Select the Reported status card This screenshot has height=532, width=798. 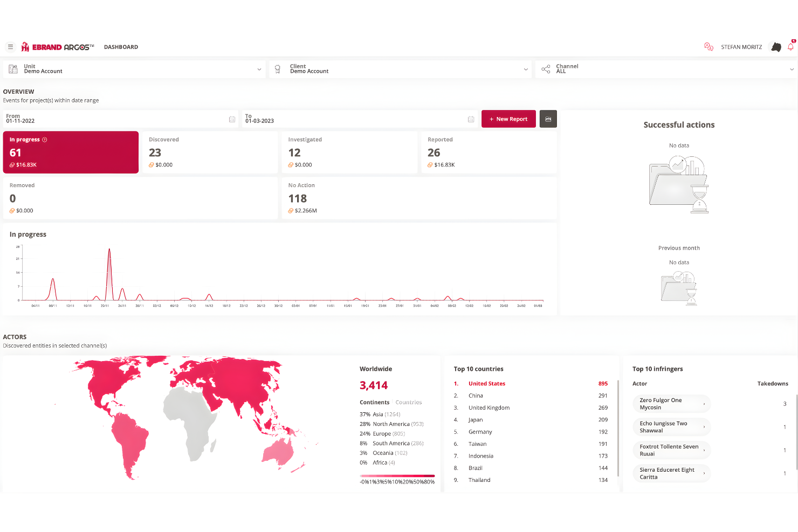(488, 152)
